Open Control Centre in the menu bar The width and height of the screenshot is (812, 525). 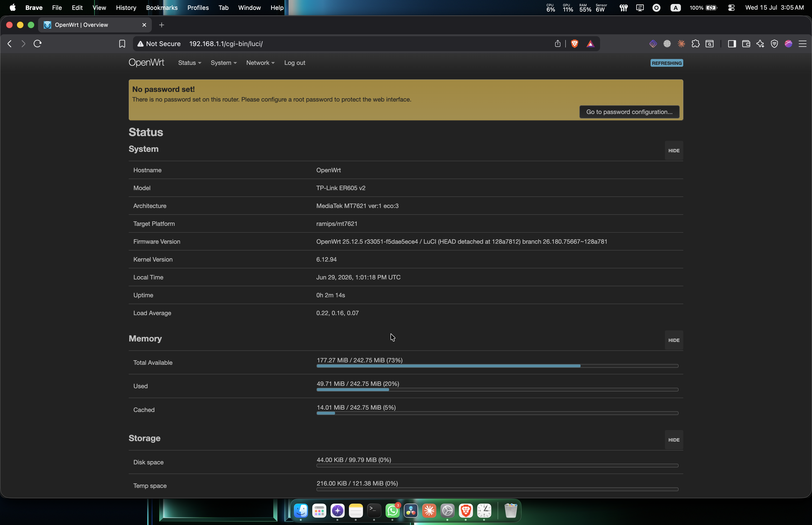[x=731, y=8]
